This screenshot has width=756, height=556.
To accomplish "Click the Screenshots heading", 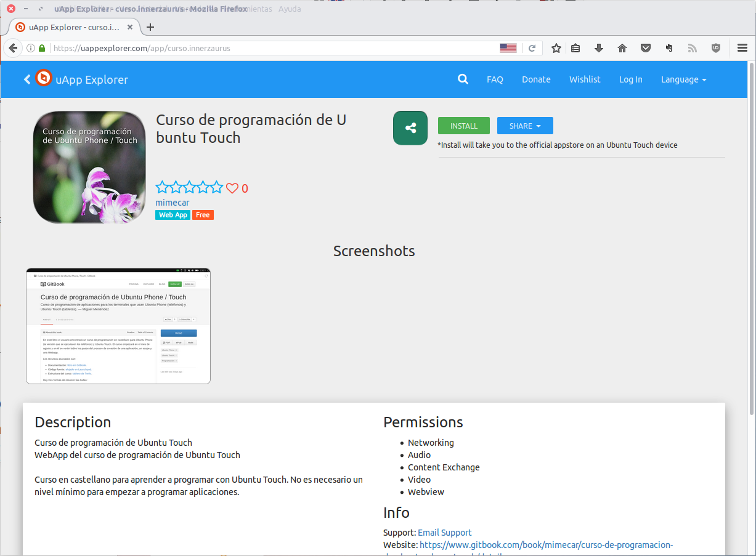I will [374, 251].
